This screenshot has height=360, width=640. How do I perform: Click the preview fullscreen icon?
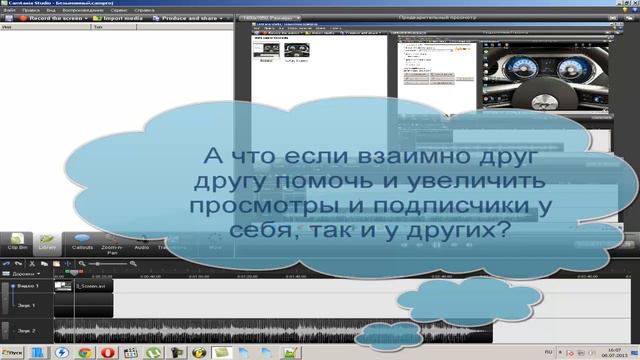[613, 18]
